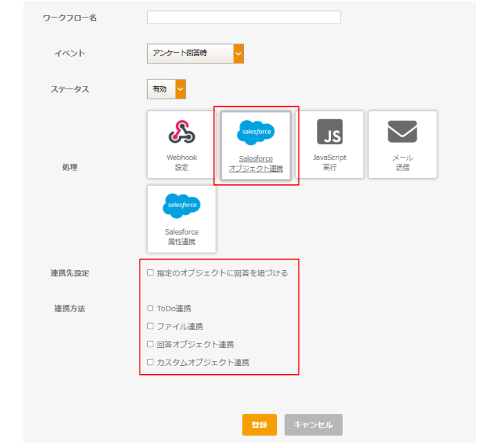This screenshot has width=485, height=448.
Task: Open the ステータス dropdown showing 有効
Action: coord(167,89)
